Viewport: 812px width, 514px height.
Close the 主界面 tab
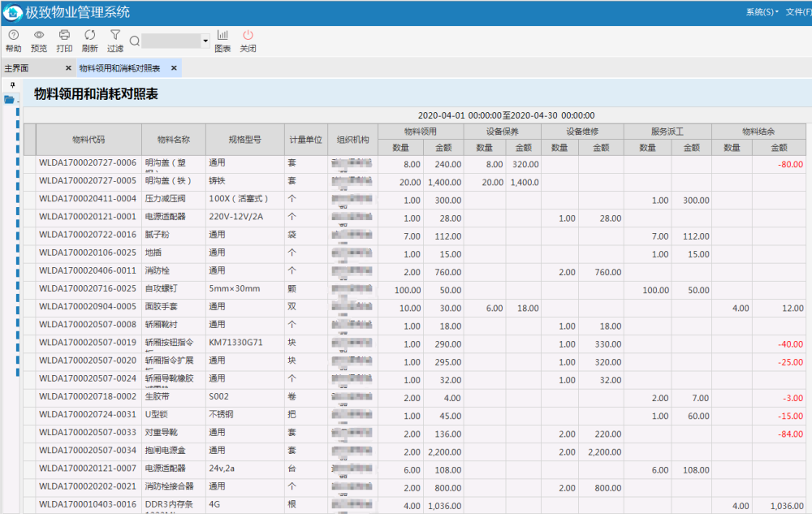(68, 68)
